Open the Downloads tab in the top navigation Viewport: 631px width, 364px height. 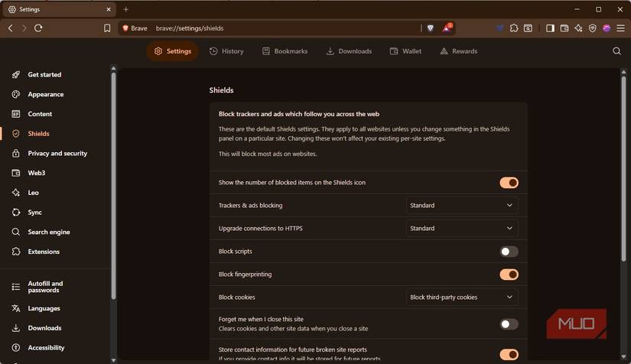[349, 51]
